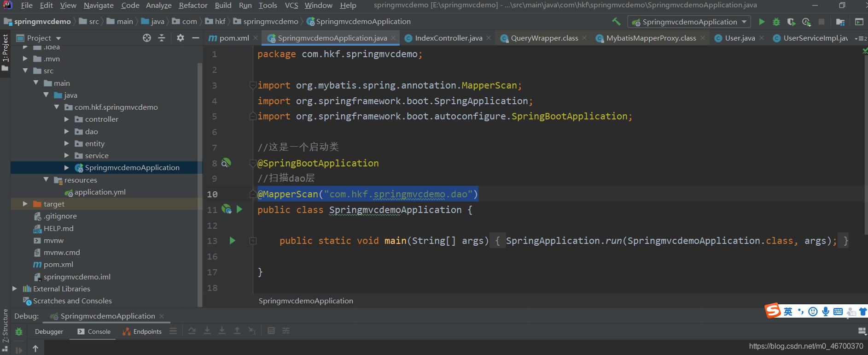Image resolution: width=868 pixels, height=355 pixels.
Task: Switch to the Debugger tab
Action: pyautogui.click(x=49, y=331)
